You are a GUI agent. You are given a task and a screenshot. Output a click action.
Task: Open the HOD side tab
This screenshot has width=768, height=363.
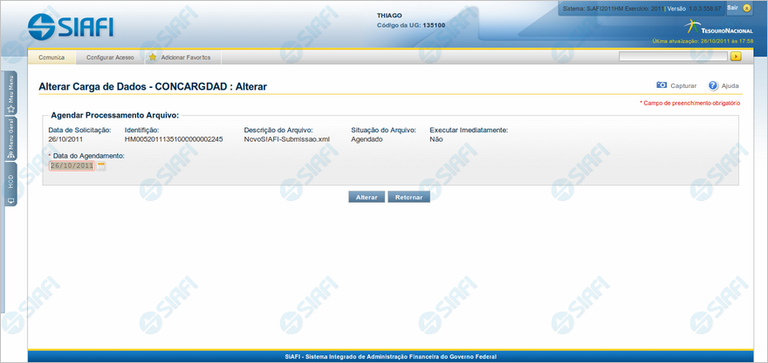point(10,184)
